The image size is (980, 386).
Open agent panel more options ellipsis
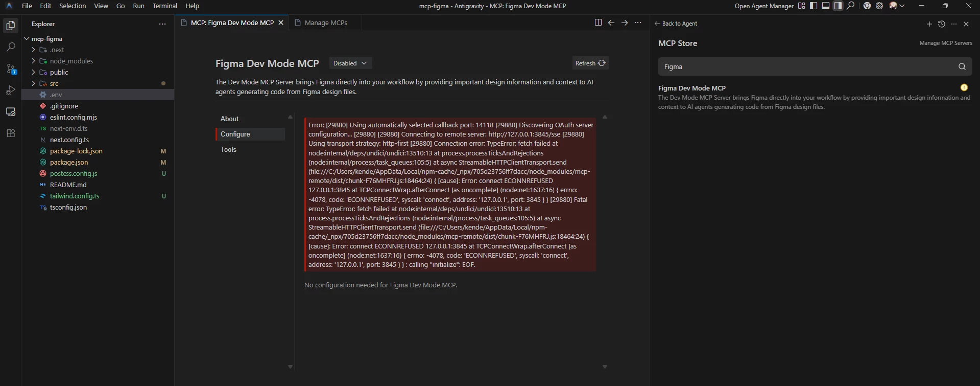[x=954, y=24]
